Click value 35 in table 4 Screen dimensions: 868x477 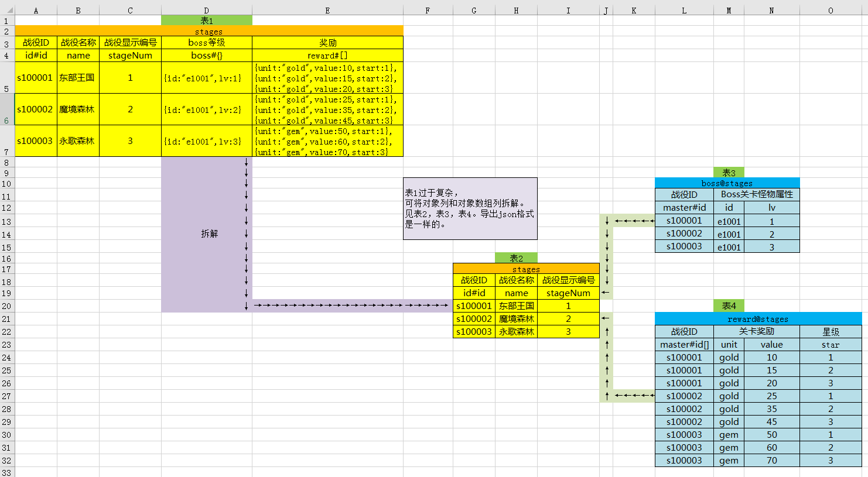[x=772, y=409]
